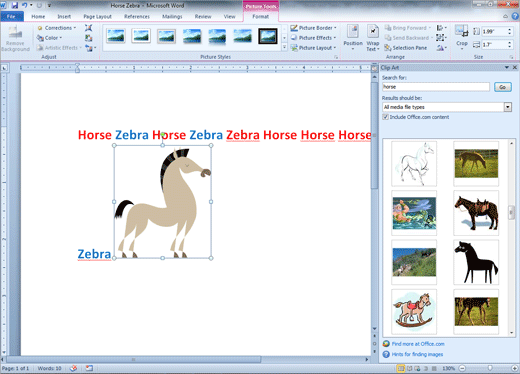Switch to the Insert tab

click(x=64, y=16)
